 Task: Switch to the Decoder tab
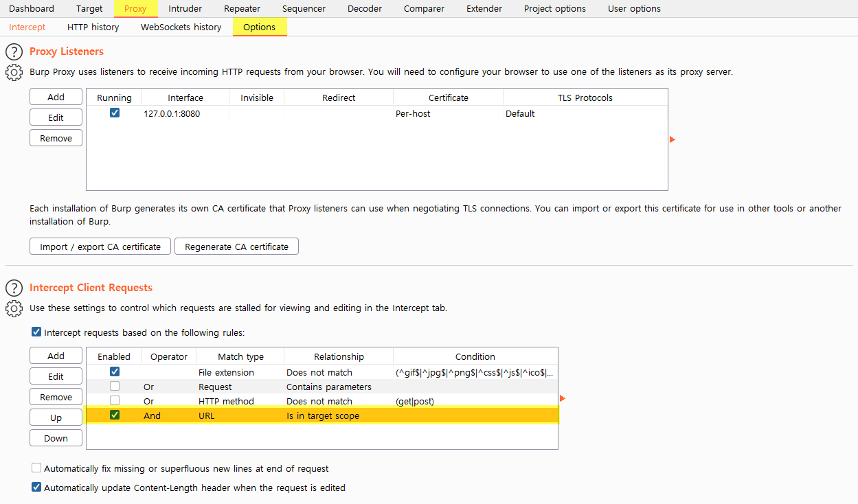(365, 9)
